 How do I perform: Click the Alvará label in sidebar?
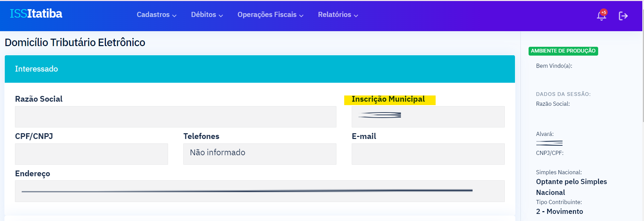point(545,134)
